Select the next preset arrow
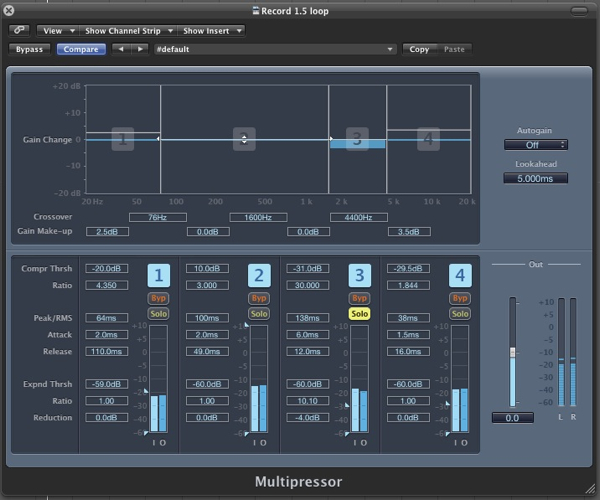This screenshot has height=500, width=600. [x=140, y=49]
